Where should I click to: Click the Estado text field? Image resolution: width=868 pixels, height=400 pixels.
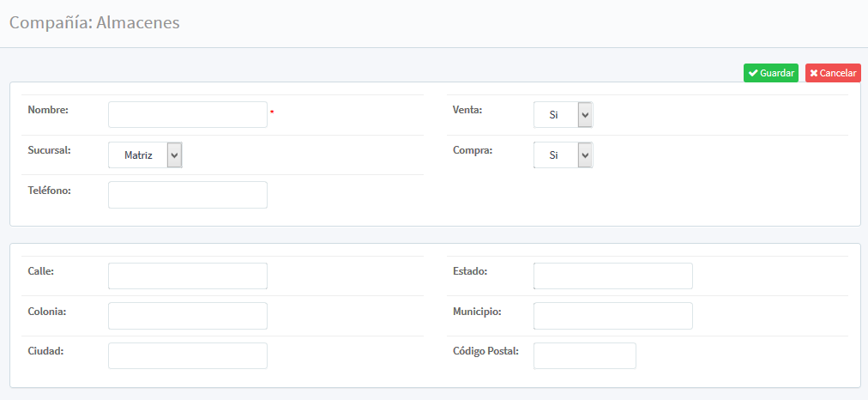tap(612, 276)
